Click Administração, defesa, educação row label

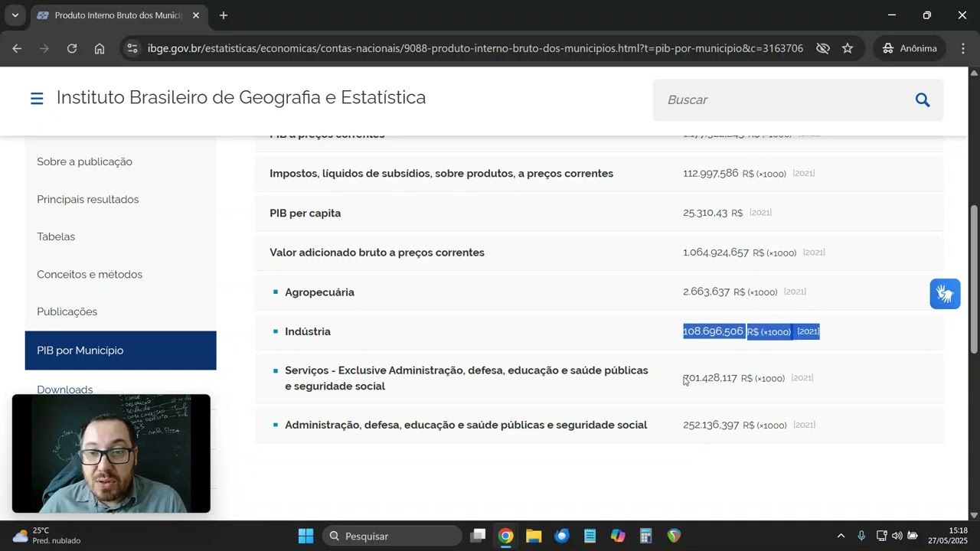click(x=466, y=425)
